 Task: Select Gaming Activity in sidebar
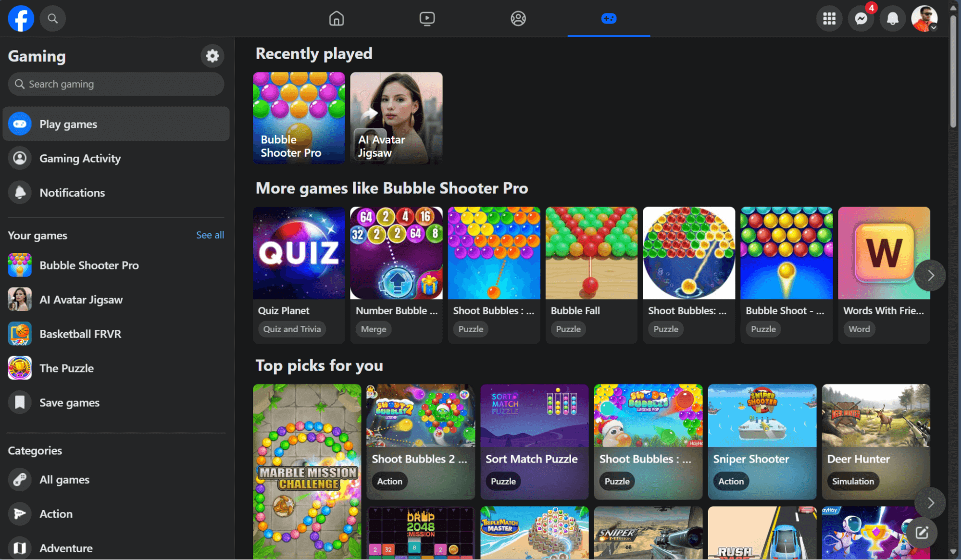coord(80,159)
